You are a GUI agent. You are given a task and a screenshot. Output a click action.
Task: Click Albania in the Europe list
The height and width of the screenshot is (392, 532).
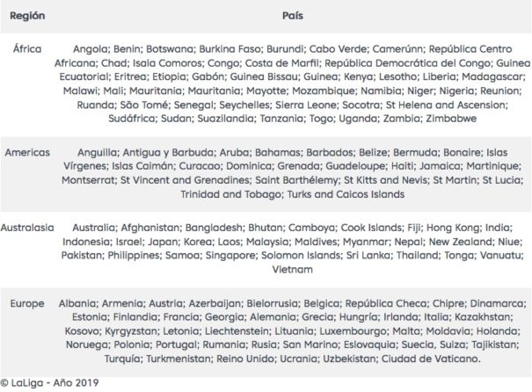[77, 303]
